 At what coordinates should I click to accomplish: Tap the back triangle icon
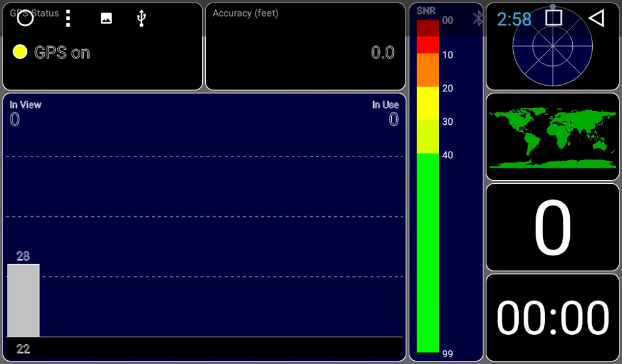(596, 18)
